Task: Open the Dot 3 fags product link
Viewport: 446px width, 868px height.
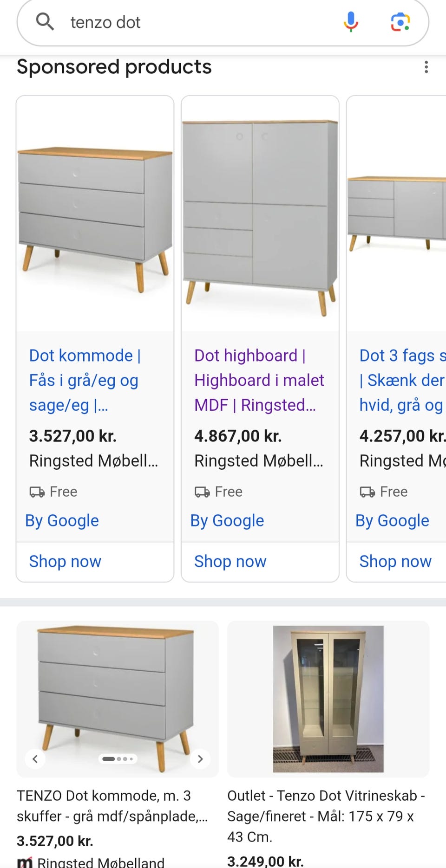Action: coord(402,380)
